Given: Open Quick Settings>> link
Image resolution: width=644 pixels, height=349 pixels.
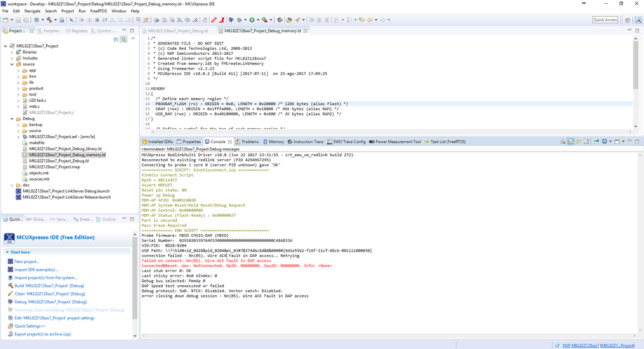Looking at the screenshot, I should pos(30,326).
